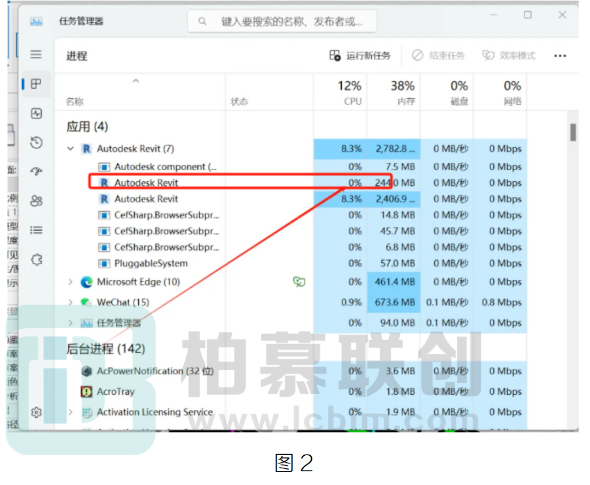The height and width of the screenshot is (485, 590).
Task: Sort by the 状态 column header
Action: (x=239, y=102)
